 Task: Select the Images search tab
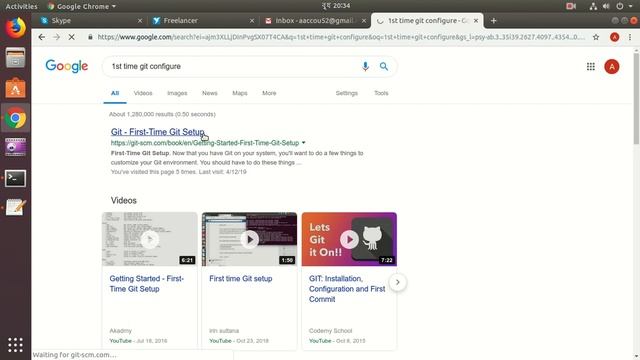[x=177, y=93]
